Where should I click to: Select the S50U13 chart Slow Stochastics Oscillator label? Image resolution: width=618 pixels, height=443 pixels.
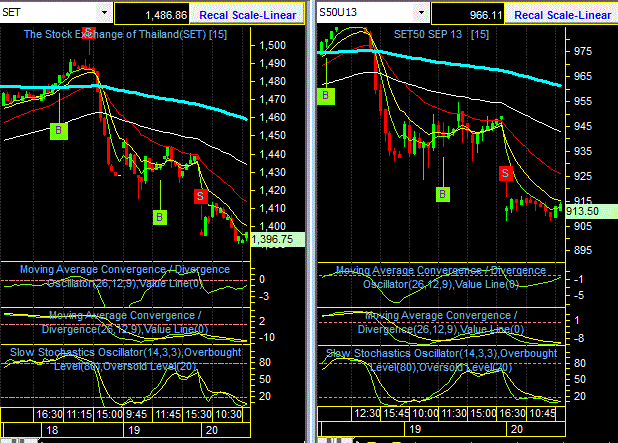pos(441,360)
